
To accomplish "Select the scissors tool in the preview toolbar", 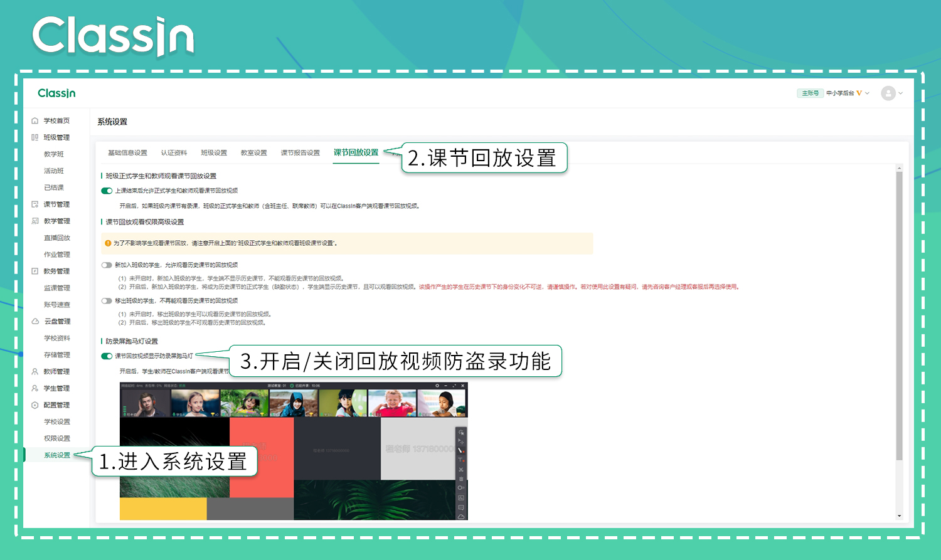I will tap(461, 469).
